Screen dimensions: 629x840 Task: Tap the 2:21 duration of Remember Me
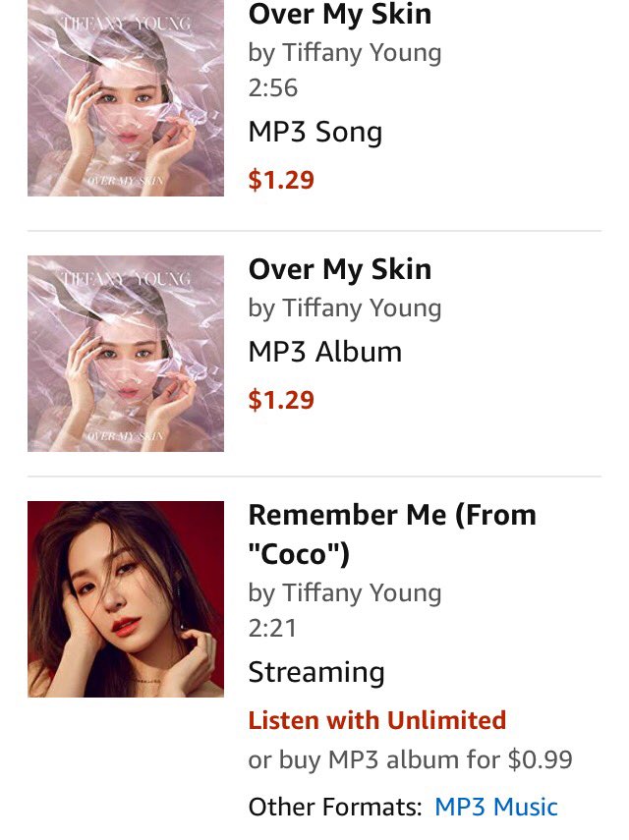(x=272, y=628)
